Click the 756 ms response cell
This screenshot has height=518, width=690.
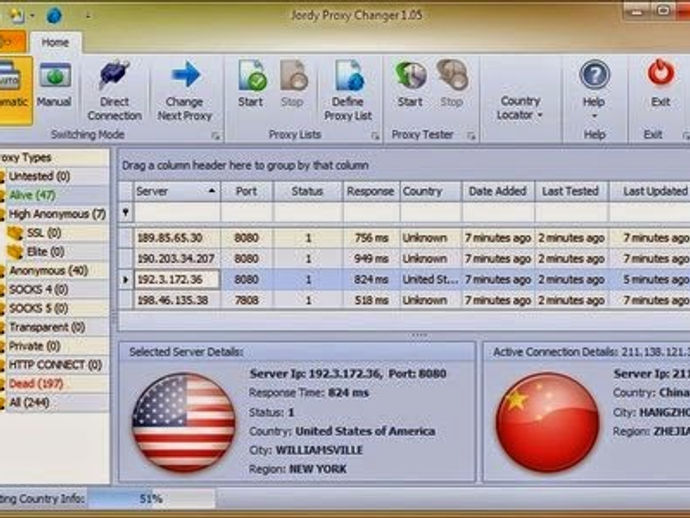(371, 238)
